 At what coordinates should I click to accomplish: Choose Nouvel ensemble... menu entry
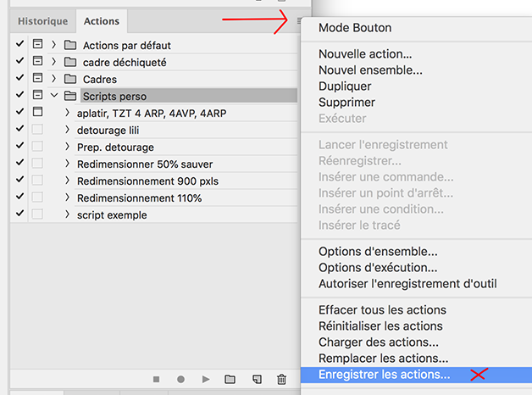tap(370, 70)
